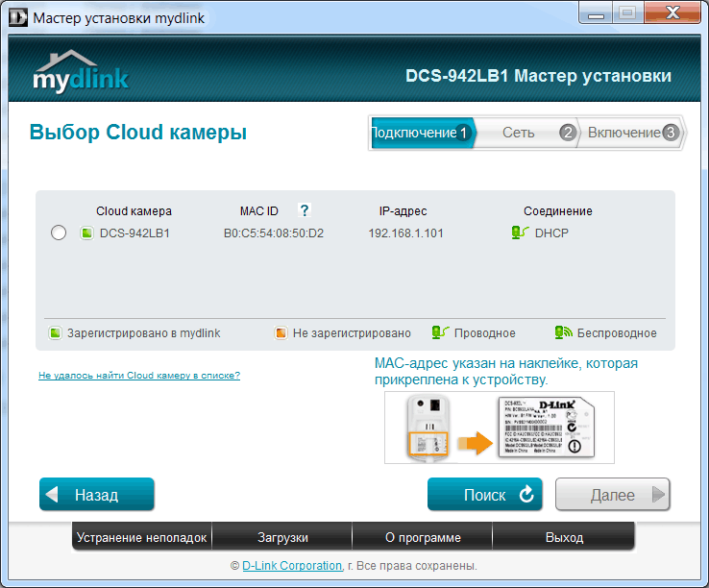
Task: Click the 'Проводное' wired legend icon
Action: (x=440, y=332)
